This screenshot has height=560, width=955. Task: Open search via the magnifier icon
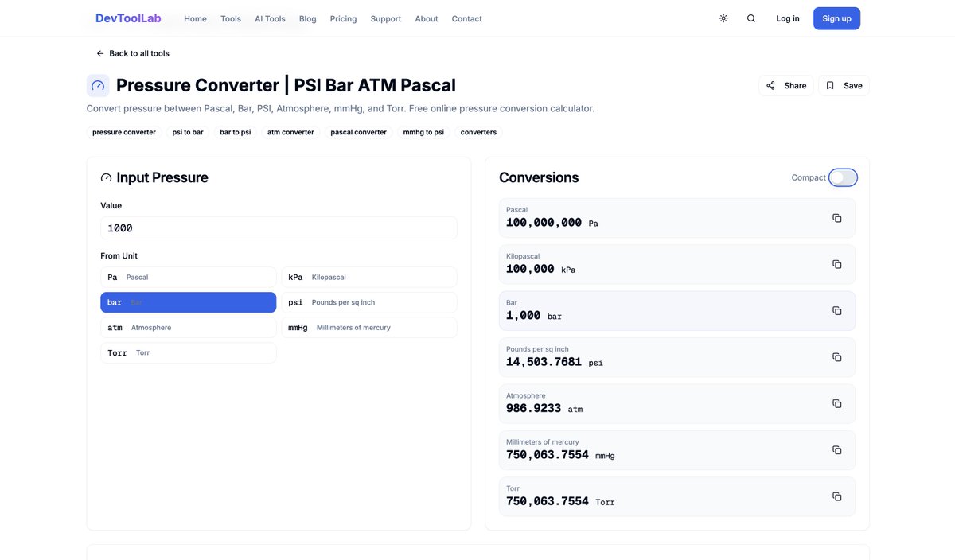coord(751,18)
